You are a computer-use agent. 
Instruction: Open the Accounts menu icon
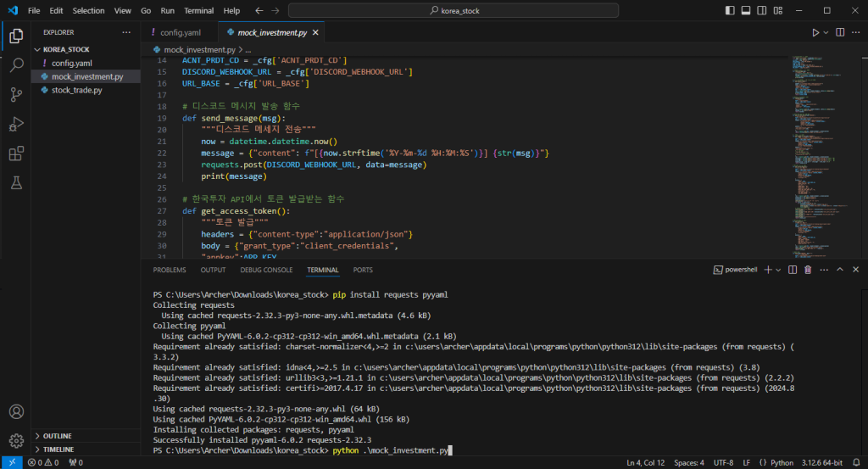[16, 412]
